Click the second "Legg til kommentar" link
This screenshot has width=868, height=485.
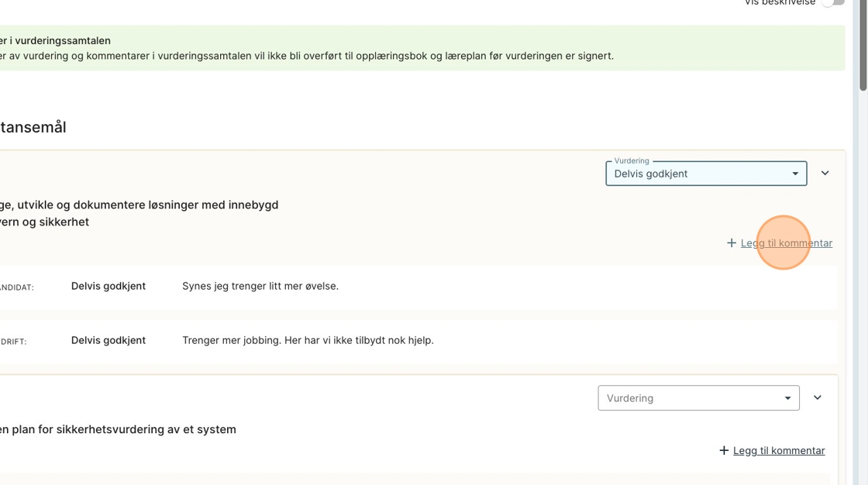coord(778,451)
